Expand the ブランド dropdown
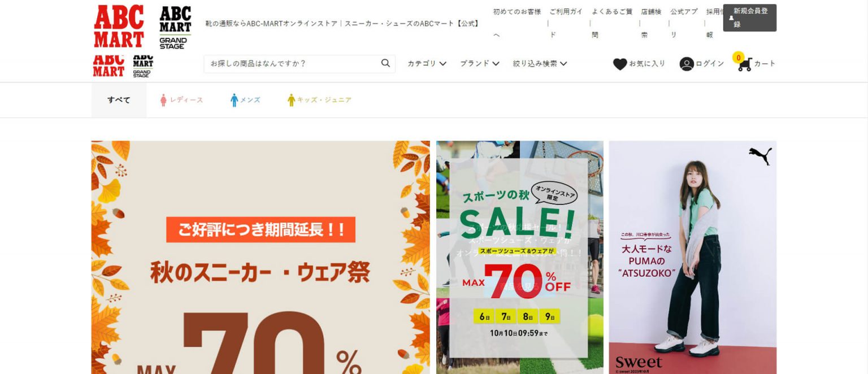The width and height of the screenshot is (868, 374). click(x=479, y=63)
